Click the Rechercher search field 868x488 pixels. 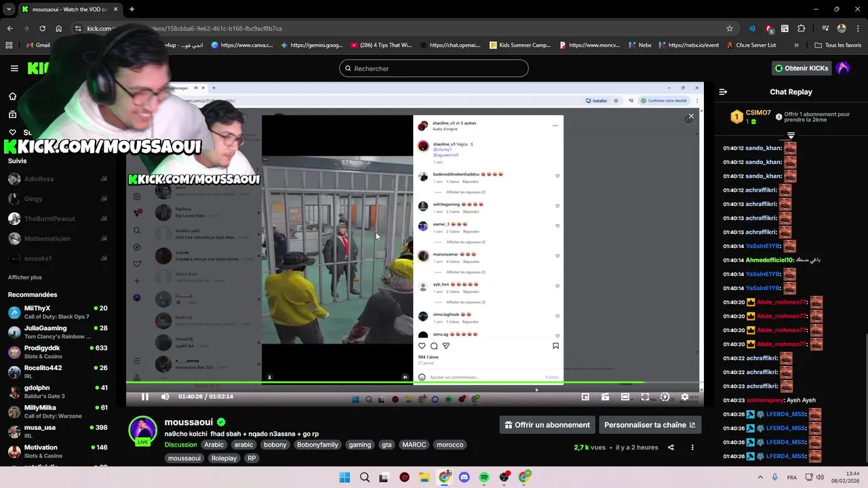coord(434,68)
